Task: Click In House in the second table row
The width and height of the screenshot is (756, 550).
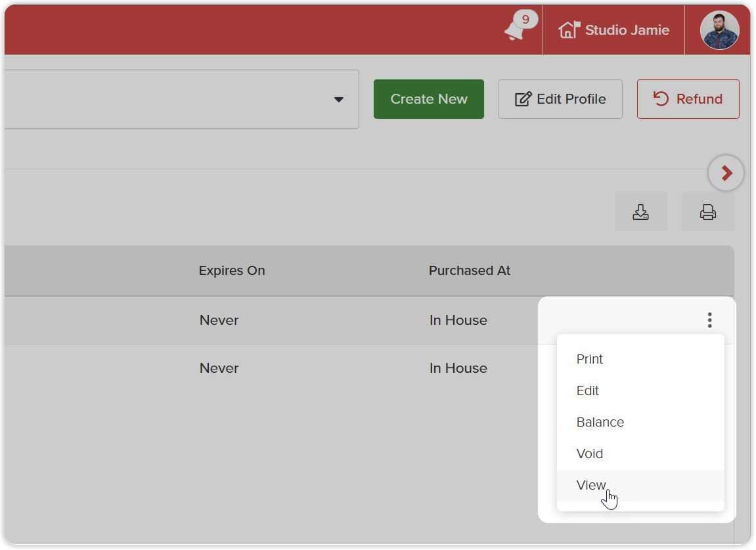Action: coord(458,368)
